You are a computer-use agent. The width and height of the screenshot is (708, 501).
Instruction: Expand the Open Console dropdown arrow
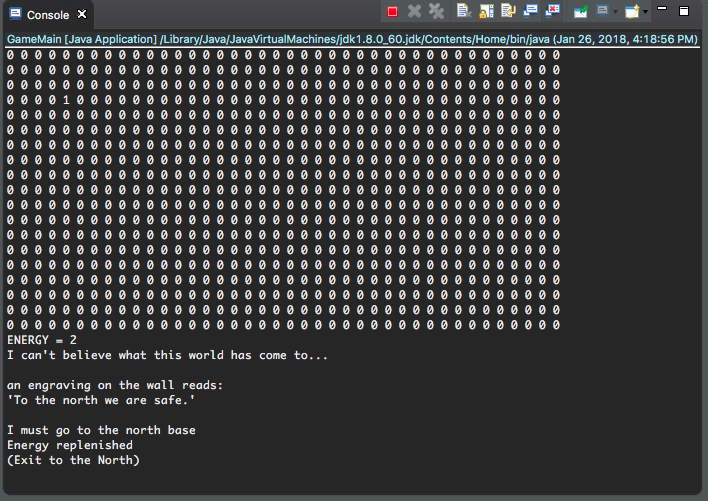(646, 12)
